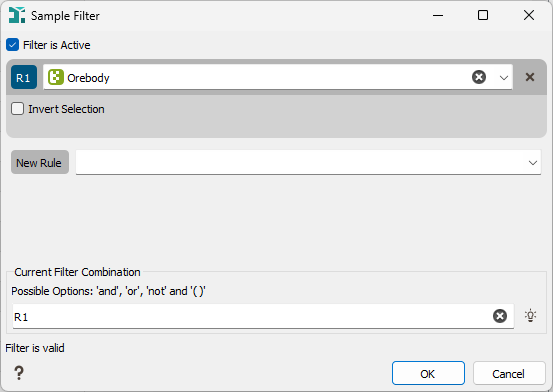Click the New Rule button
553x392 pixels.
[40, 162]
